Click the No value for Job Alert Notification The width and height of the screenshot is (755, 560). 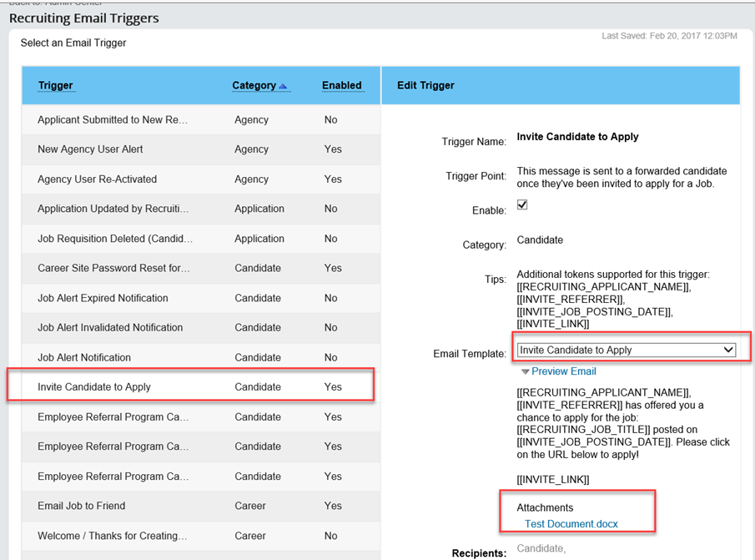pyautogui.click(x=331, y=357)
